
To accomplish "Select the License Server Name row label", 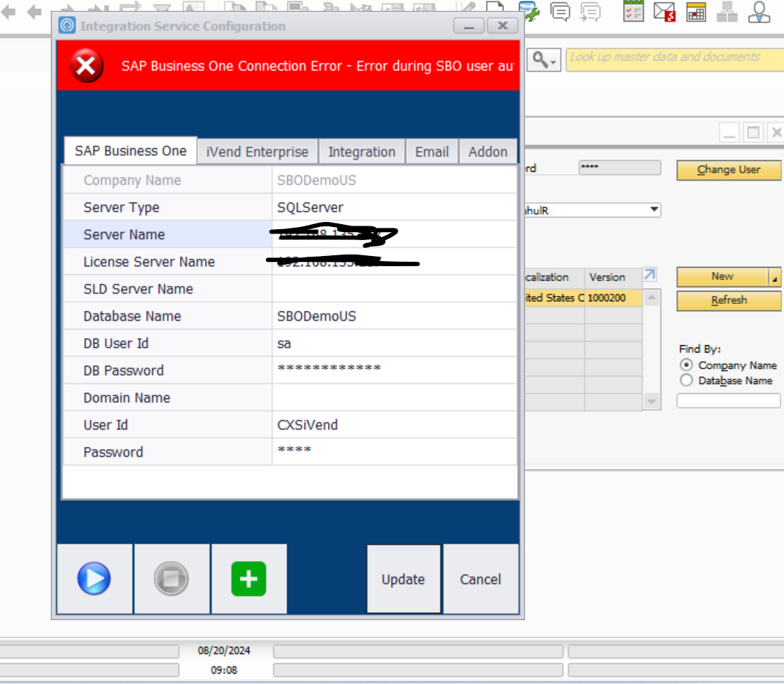I will pyautogui.click(x=149, y=262).
